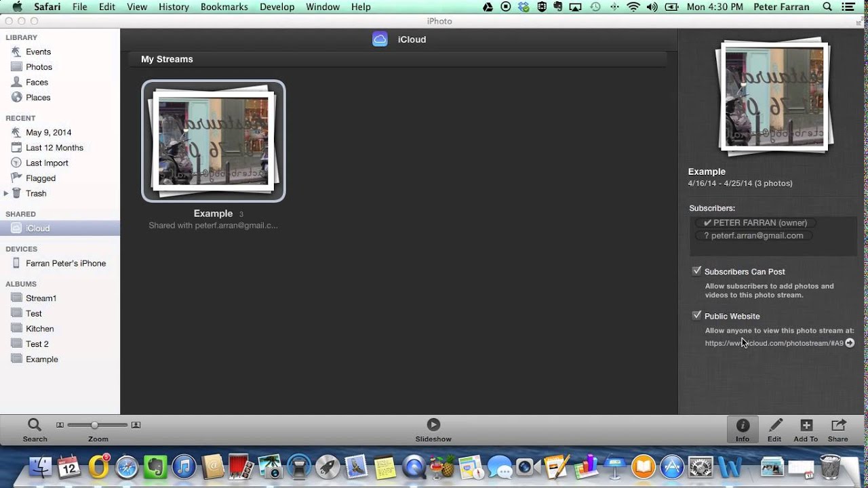
Task: Adjust the Zoom slider
Action: [98, 425]
